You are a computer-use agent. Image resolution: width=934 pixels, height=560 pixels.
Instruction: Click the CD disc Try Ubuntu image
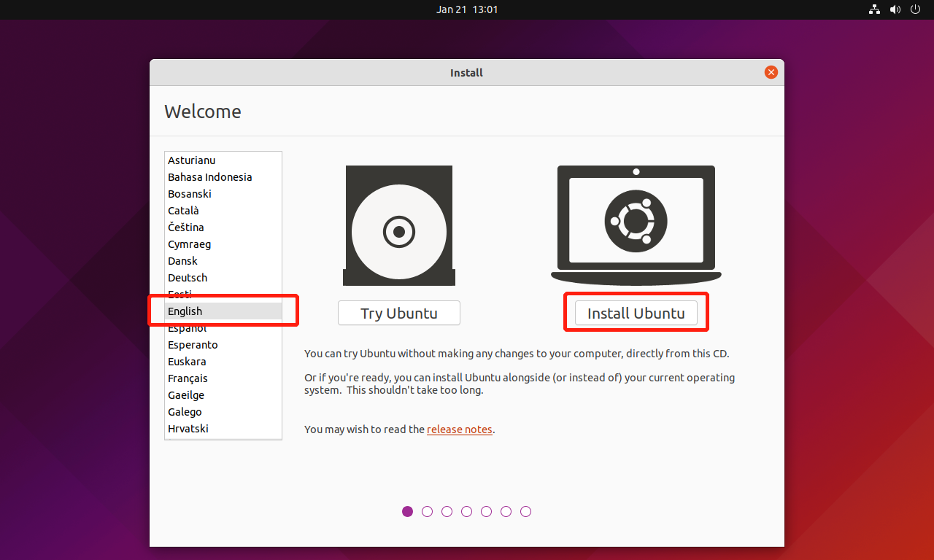point(399,225)
